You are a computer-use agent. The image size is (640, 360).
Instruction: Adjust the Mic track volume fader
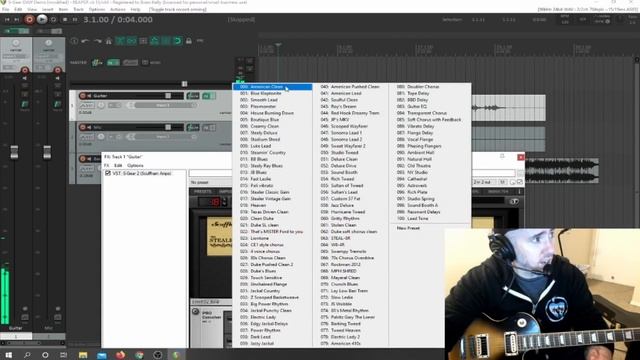(168, 127)
